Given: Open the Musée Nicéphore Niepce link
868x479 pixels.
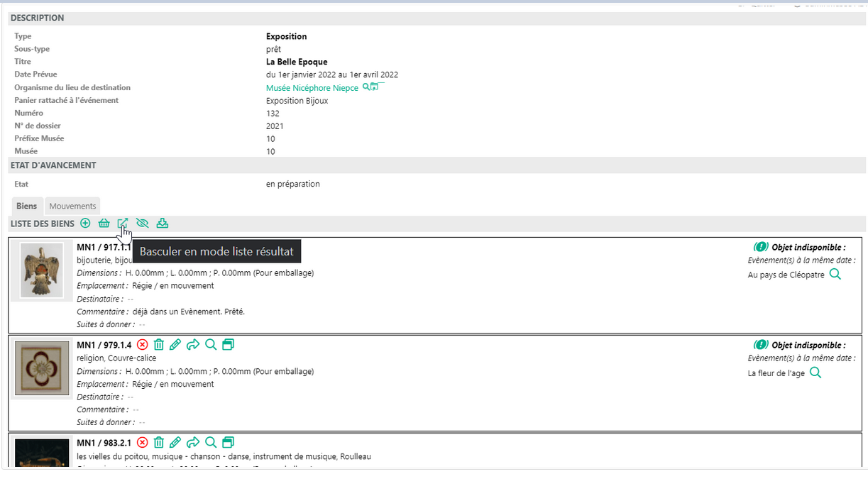Looking at the screenshot, I should (312, 88).
